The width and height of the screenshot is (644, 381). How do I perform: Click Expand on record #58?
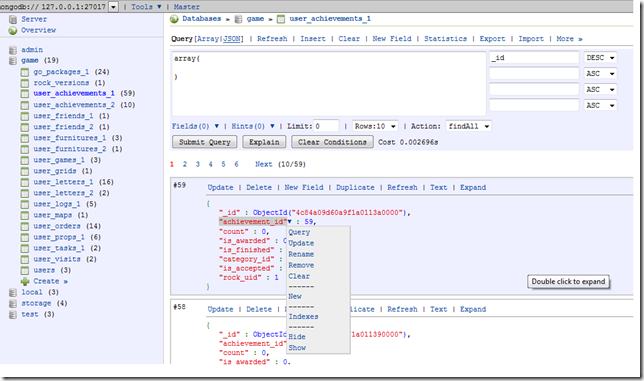click(x=473, y=310)
